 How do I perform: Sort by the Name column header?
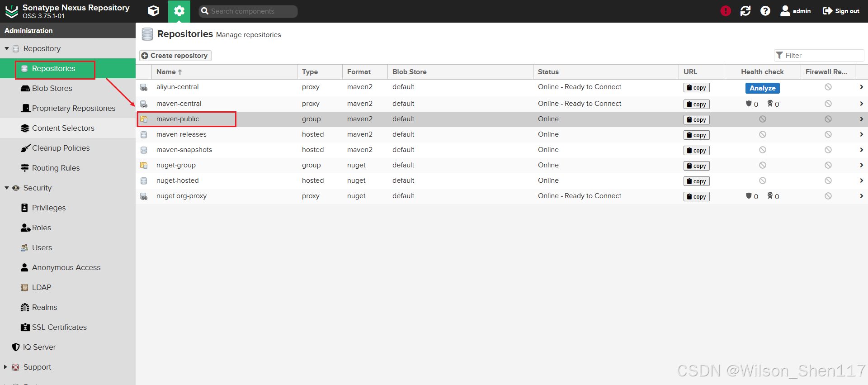pos(224,72)
